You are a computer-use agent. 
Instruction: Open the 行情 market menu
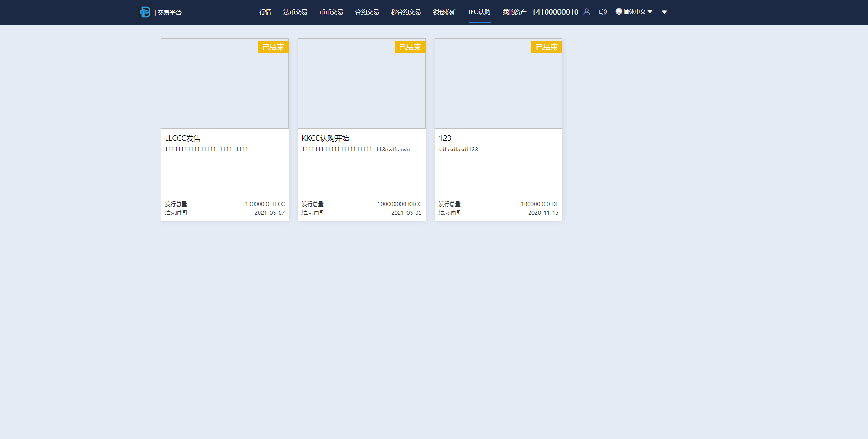tap(265, 12)
